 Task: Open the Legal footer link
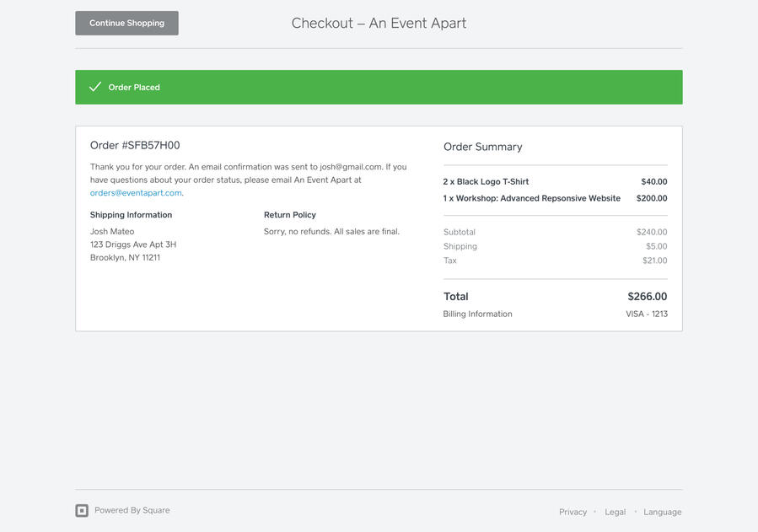click(x=615, y=512)
